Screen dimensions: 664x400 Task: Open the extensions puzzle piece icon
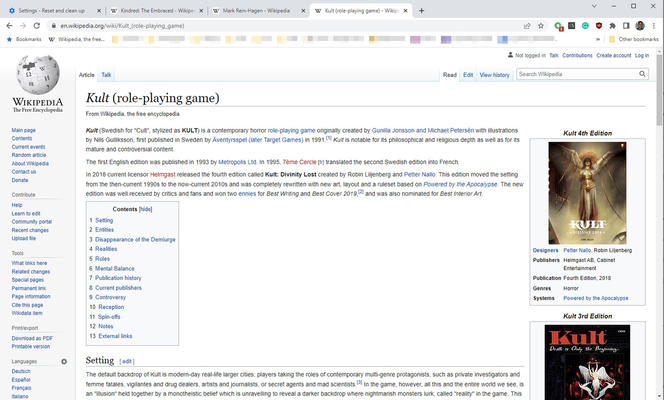pos(612,26)
